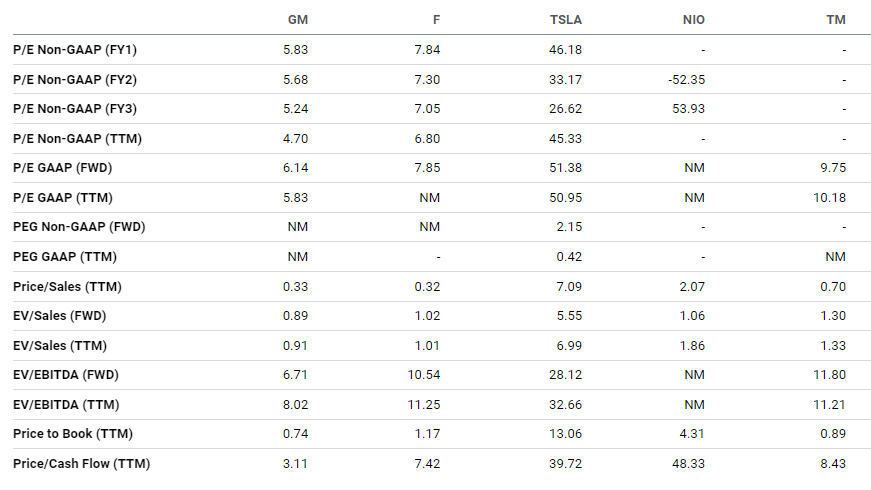Click the F ticker column header
This screenshot has width=871, height=490.
437,20
